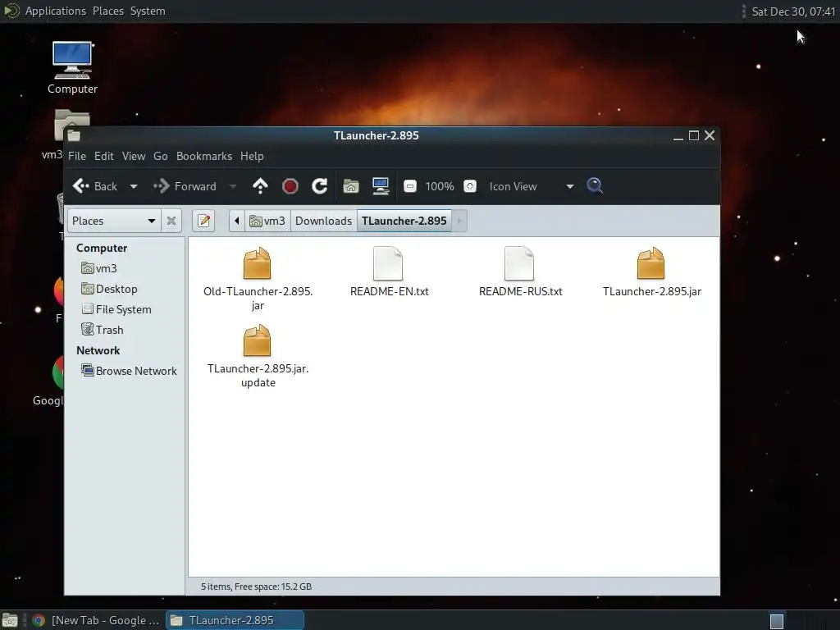Viewport: 840px width, 630px height.
Task: Expand the Forward history dropdown arrow
Action: (x=232, y=186)
